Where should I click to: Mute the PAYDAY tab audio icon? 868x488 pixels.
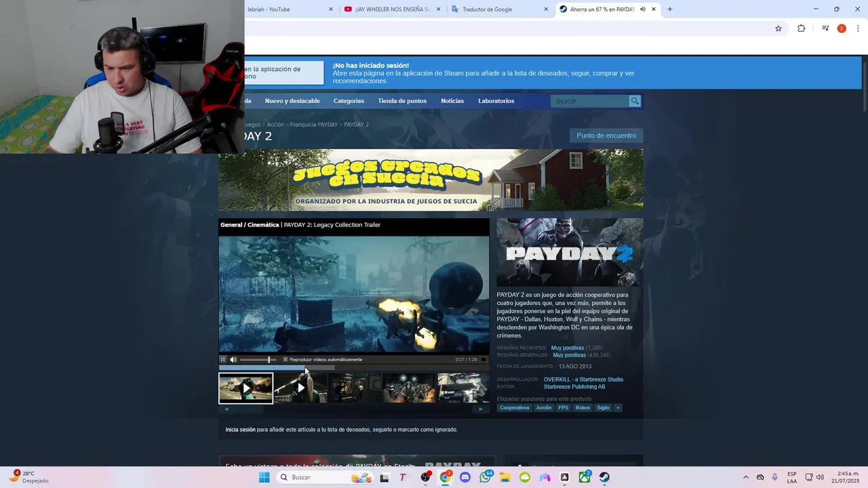coord(642,9)
